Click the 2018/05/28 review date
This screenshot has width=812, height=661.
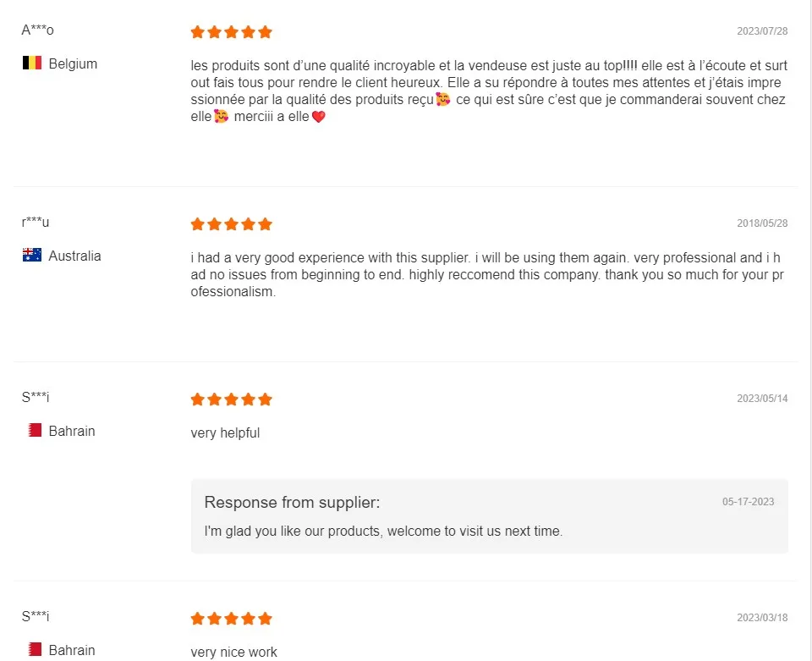pyautogui.click(x=762, y=223)
